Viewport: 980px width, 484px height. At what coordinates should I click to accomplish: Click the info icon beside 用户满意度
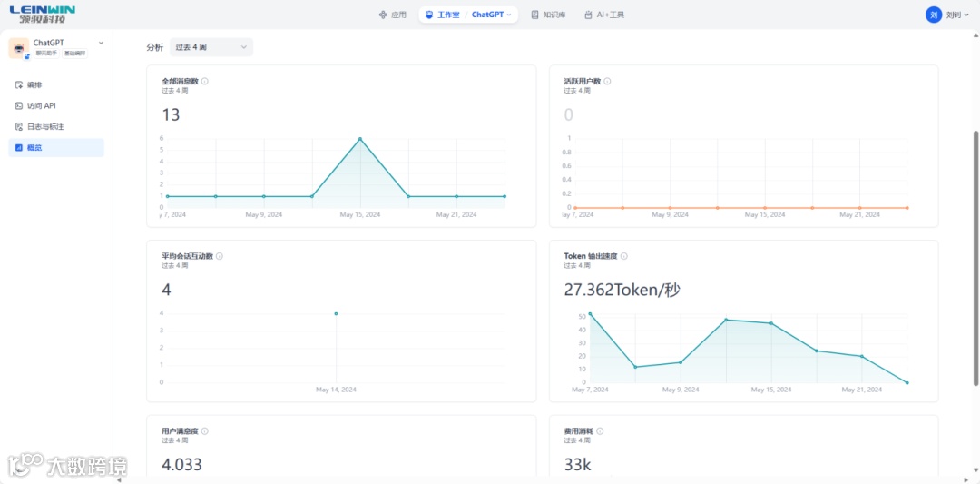tap(205, 431)
